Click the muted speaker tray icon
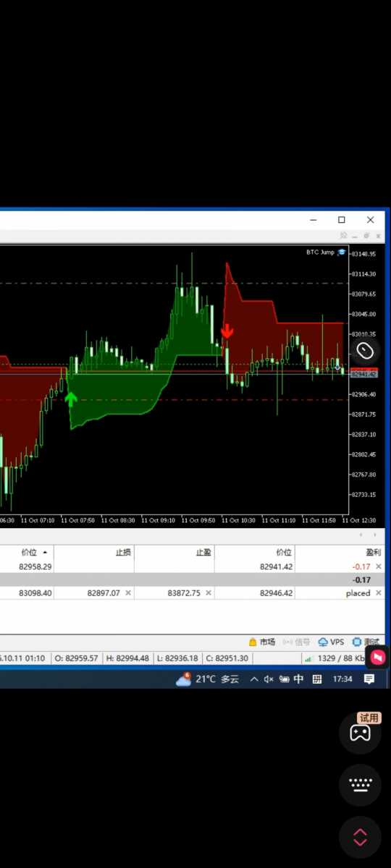 pos(269,679)
